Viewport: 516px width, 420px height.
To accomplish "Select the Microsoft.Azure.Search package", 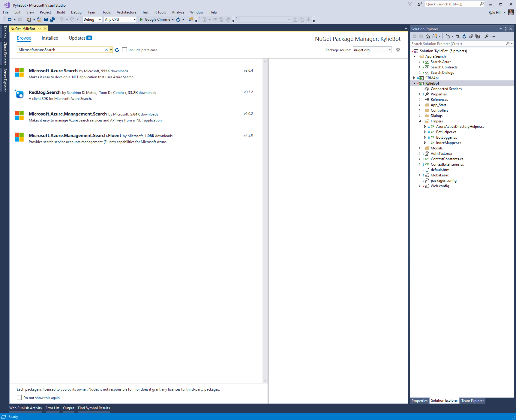I will point(136,74).
